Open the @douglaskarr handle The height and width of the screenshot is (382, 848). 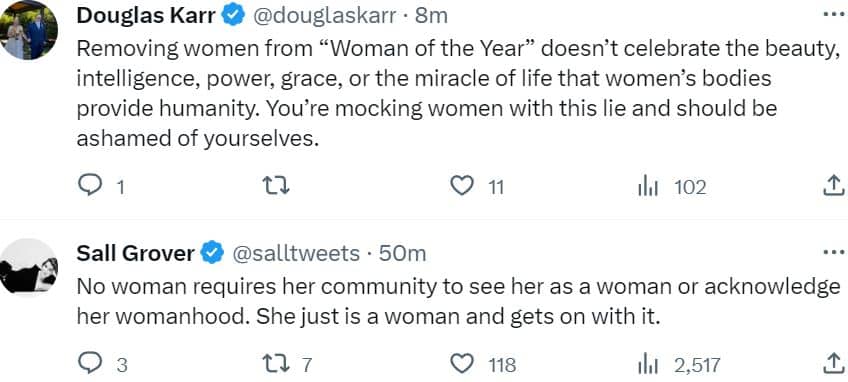(x=323, y=16)
